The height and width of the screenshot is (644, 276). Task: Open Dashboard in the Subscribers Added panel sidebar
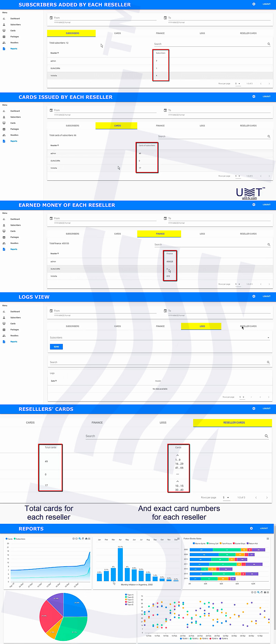point(15,19)
